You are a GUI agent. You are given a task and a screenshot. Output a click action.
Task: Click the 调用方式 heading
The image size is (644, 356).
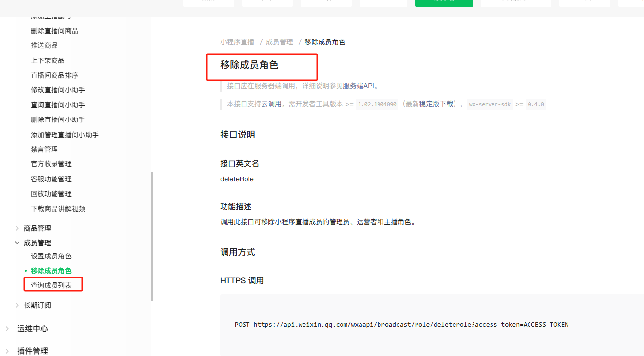[238, 252]
